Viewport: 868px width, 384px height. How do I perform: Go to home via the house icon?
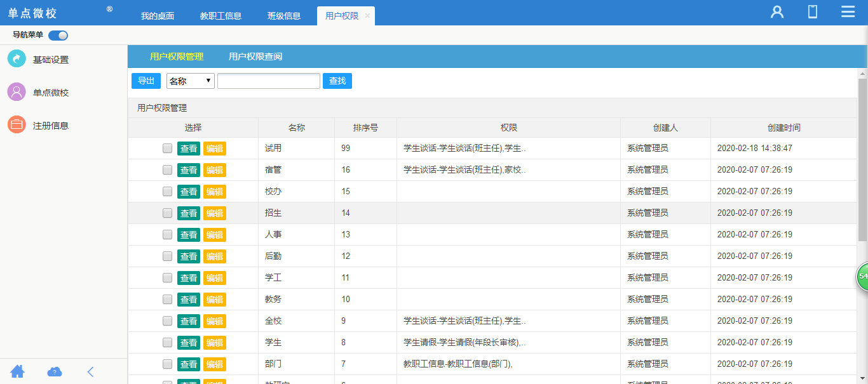(17, 372)
